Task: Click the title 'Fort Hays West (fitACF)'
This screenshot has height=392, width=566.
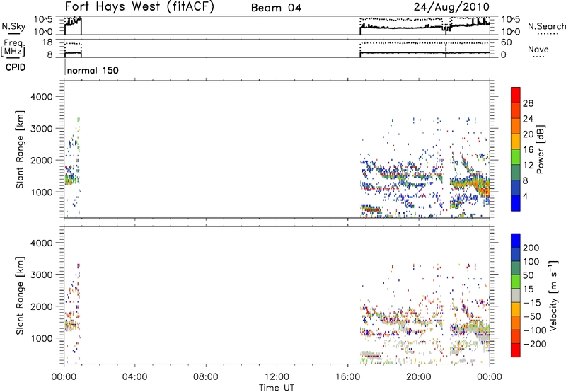Action: [139, 6]
